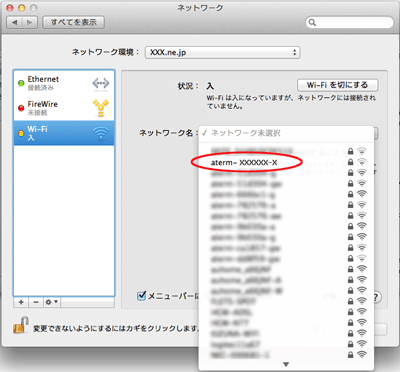The image size is (400, 372).
Task: Click the red FireWire status dot
Action: click(21, 108)
